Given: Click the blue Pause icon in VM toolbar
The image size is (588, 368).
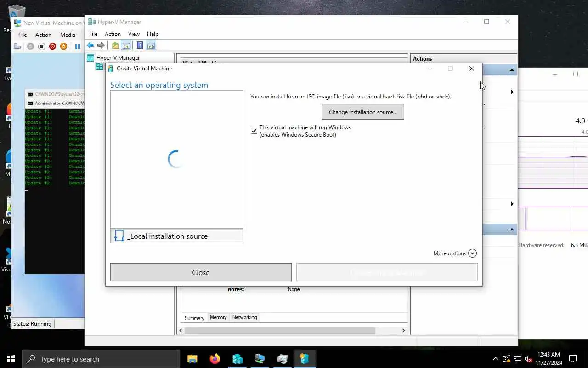Looking at the screenshot, I should (x=77, y=46).
